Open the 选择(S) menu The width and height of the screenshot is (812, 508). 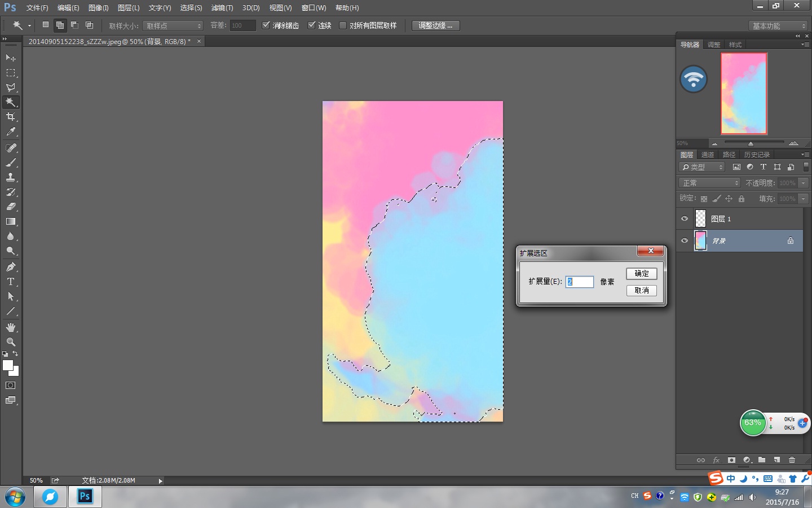[191, 8]
